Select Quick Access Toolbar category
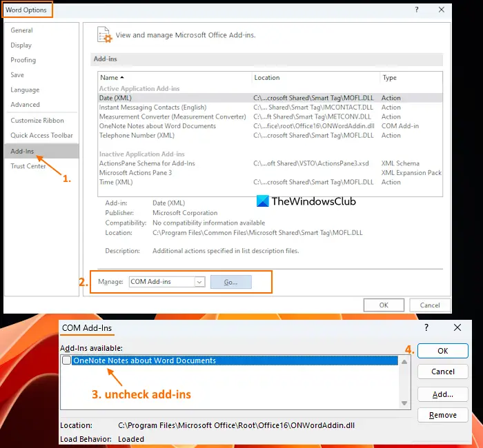483x448 pixels. (41, 135)
